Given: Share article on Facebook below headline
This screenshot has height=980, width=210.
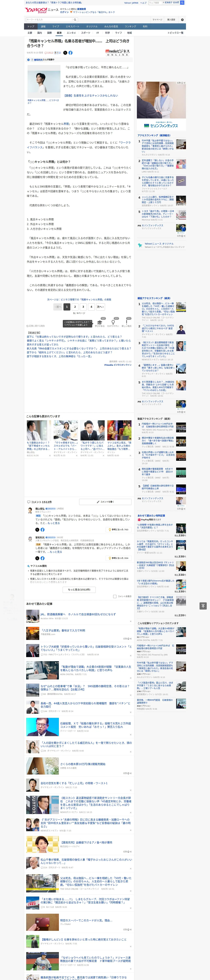Looking at the screenshot, I should click(x=70, y=53).
